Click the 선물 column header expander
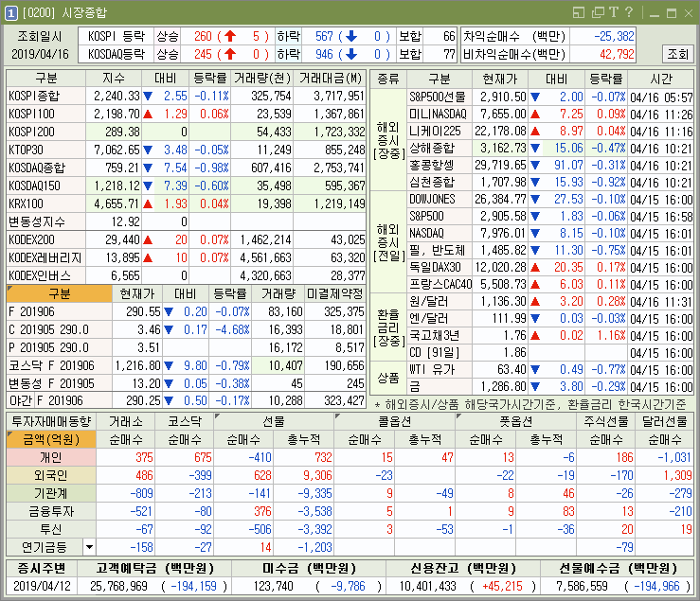Image resolution: width=700 pixels, height=601 pixels. pyautogui.click(x=218, y=416)
